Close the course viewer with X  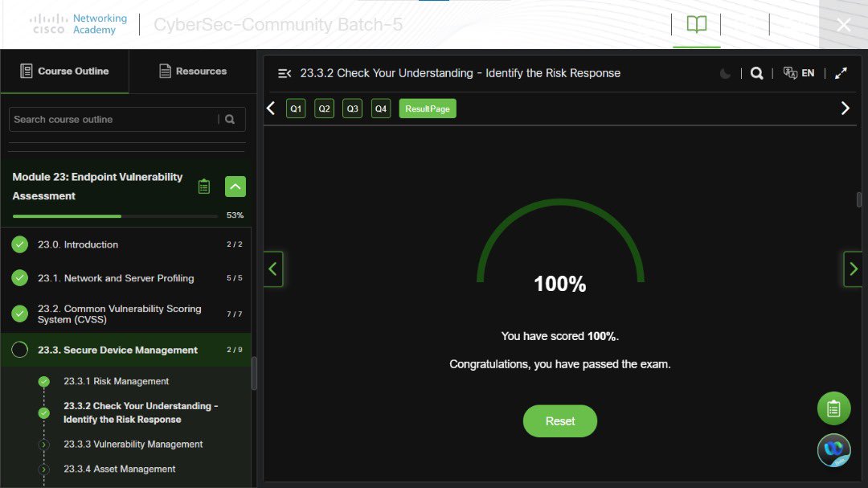click(844, 25)
